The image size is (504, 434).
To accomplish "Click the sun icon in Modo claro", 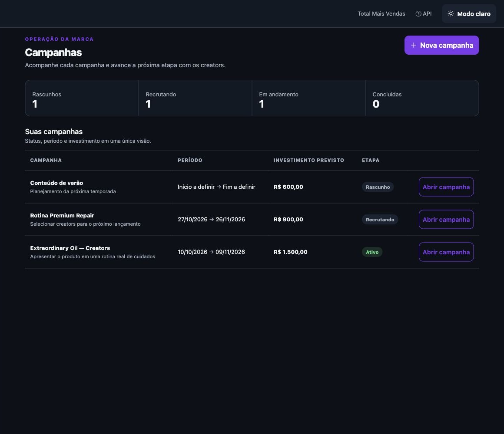I will click(x=451, y=14).
